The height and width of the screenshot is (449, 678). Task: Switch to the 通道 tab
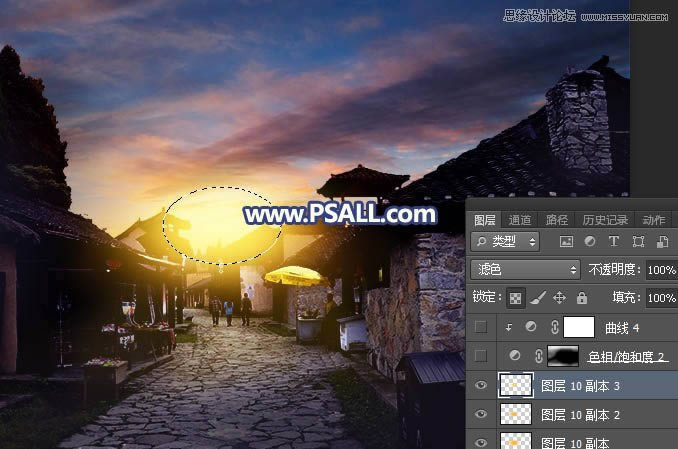coord(520,220)
